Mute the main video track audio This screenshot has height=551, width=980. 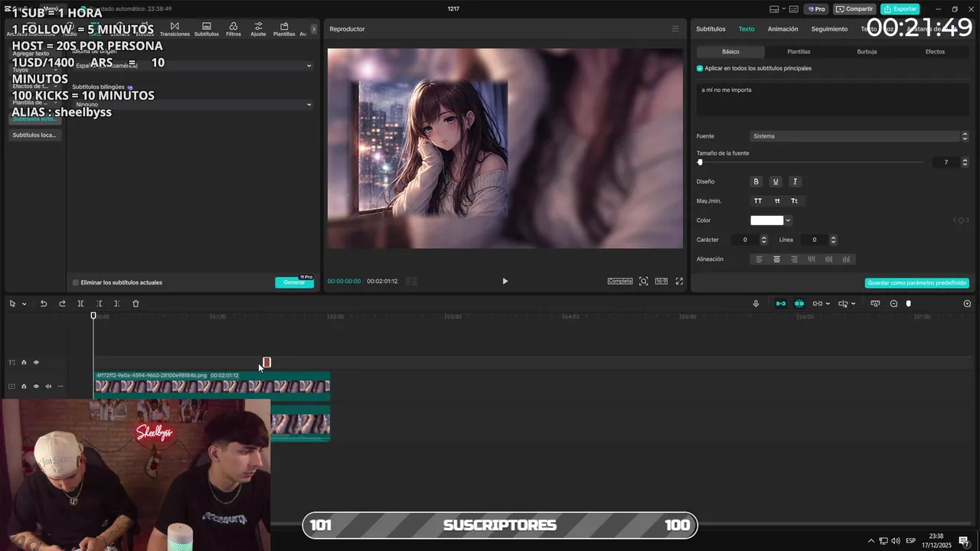(x=48, y=386)
